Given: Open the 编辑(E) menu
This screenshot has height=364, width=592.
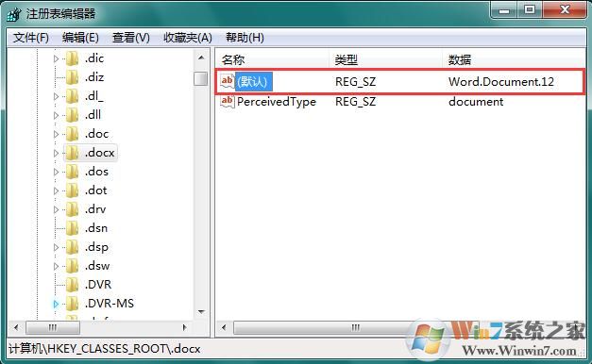Looking at the screenshot, I should [x=80, y=38].
